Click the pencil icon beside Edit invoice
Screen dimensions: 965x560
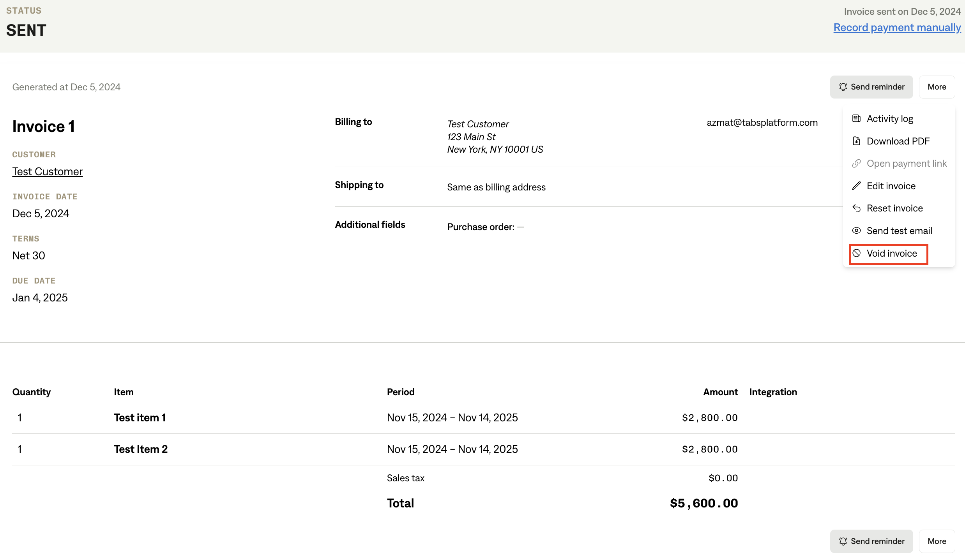coord(856,186)
